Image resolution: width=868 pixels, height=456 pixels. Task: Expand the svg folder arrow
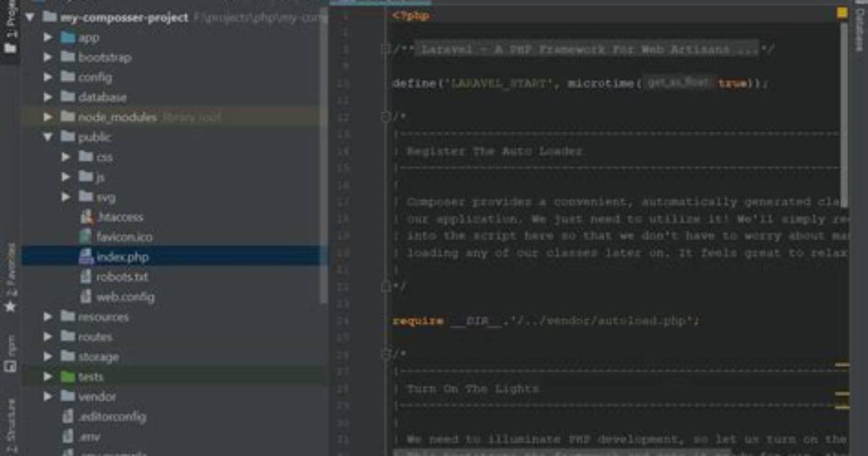point(66,197)
